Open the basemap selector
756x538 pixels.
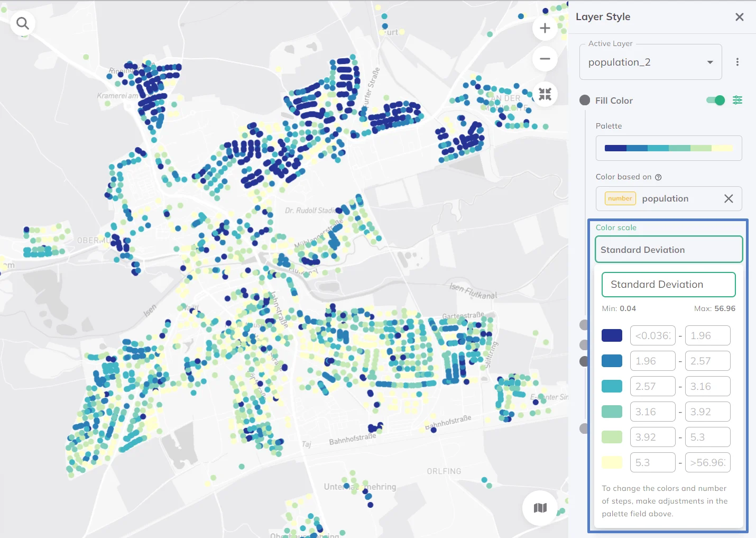tap(540, 508)
